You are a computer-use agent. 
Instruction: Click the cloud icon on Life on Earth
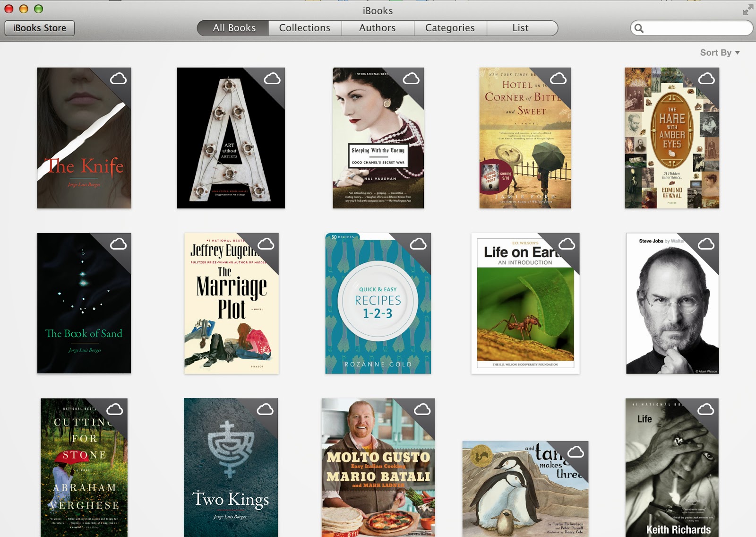pyautogui.click(x=567, y=244)
